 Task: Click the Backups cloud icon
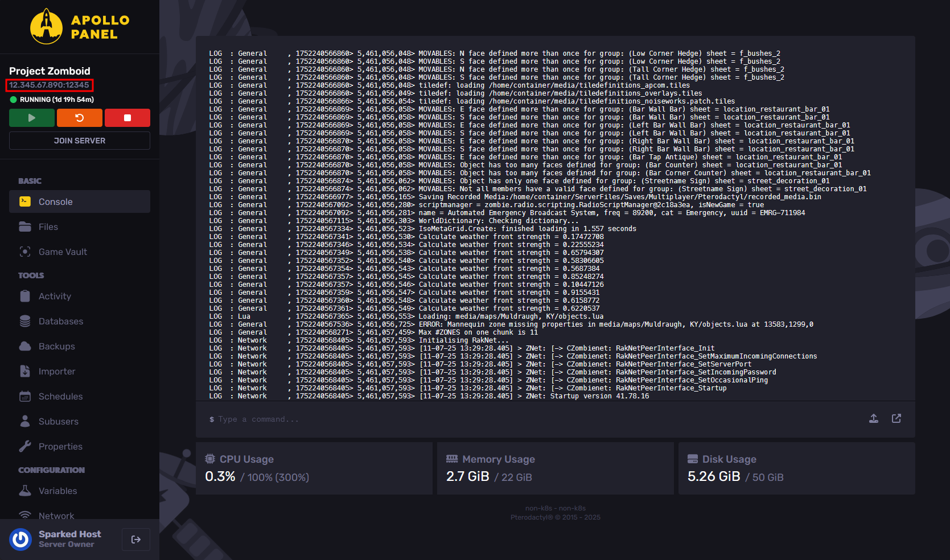pyautogui.click(x=25, y=346)
